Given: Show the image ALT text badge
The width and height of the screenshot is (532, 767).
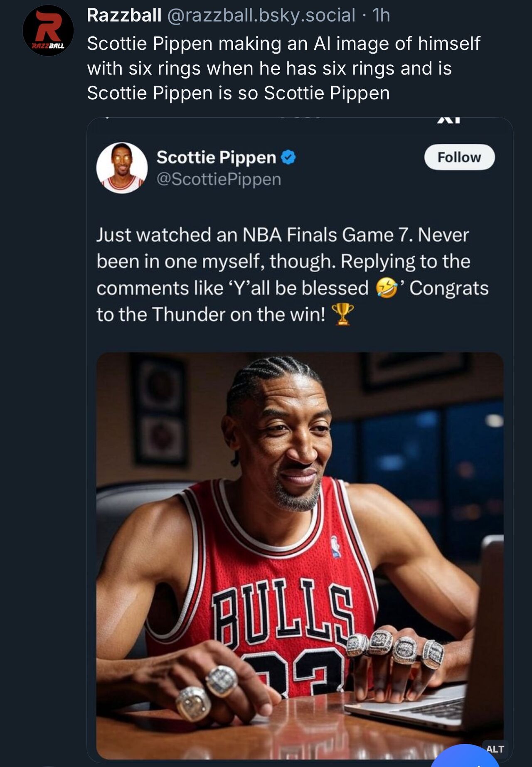Looking at the screenshot, I should point(495,749).
